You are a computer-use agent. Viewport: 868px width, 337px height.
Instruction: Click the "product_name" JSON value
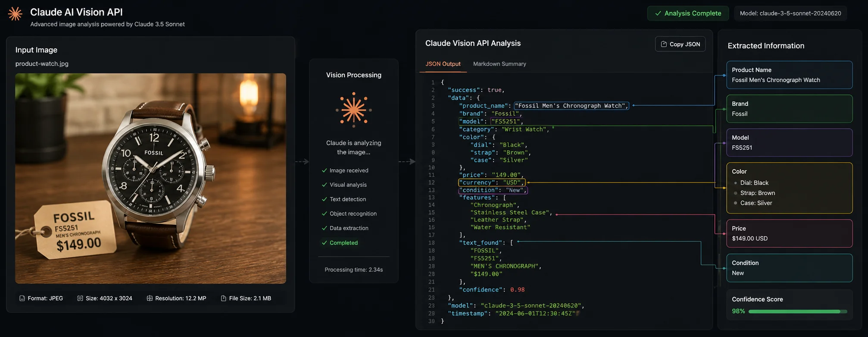coord(571,106)
